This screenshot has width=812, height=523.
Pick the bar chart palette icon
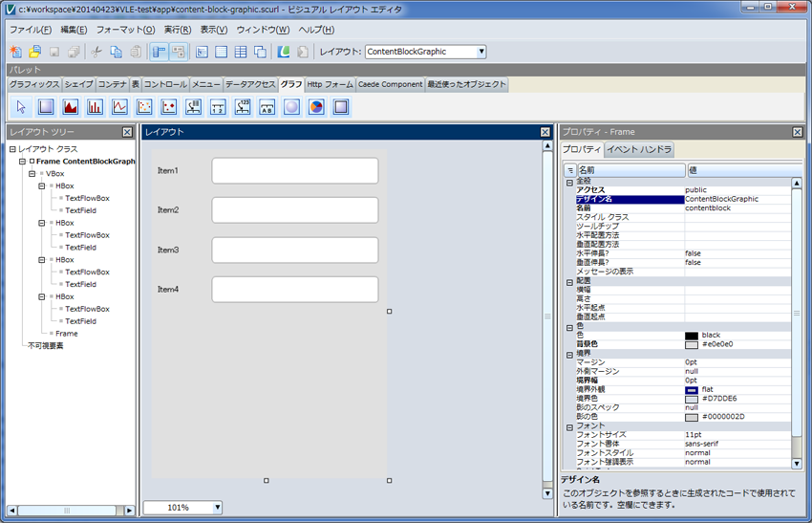coord(96,107)
